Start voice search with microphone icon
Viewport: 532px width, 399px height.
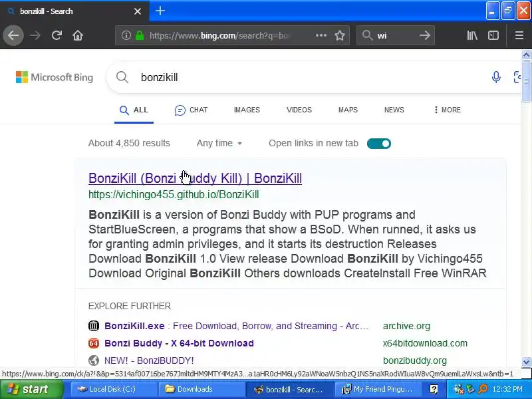coord(496,77)
